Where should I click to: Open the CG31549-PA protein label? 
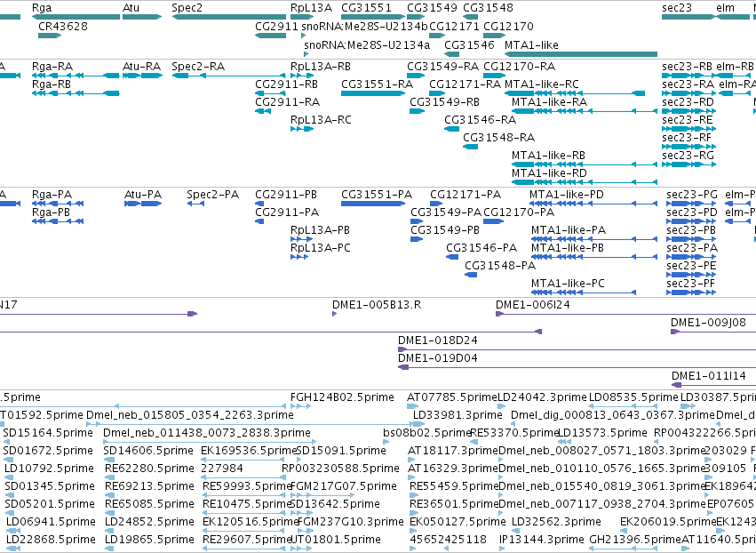(x=446, y=212)
